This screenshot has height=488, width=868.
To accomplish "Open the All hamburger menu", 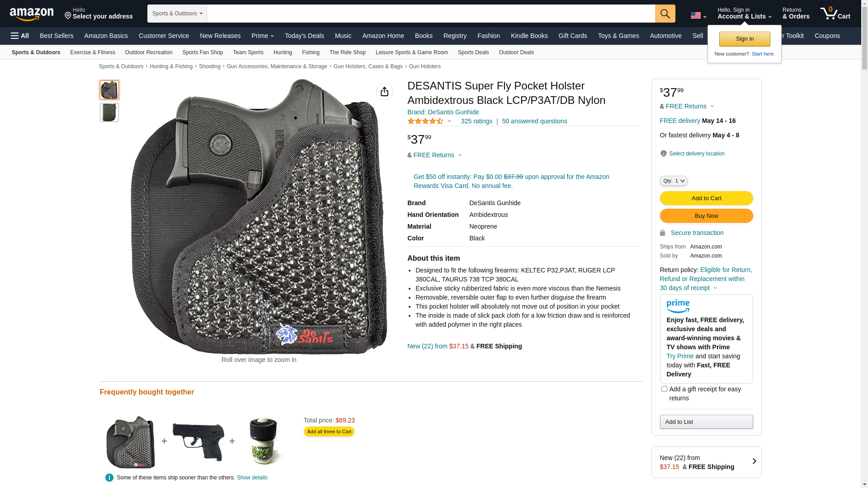I will pyautogui.click(x=20, y=36).
